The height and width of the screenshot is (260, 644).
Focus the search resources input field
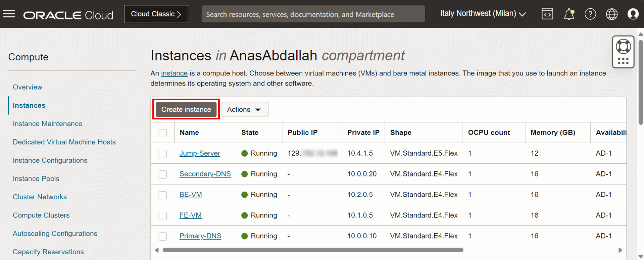click(313, 14)
